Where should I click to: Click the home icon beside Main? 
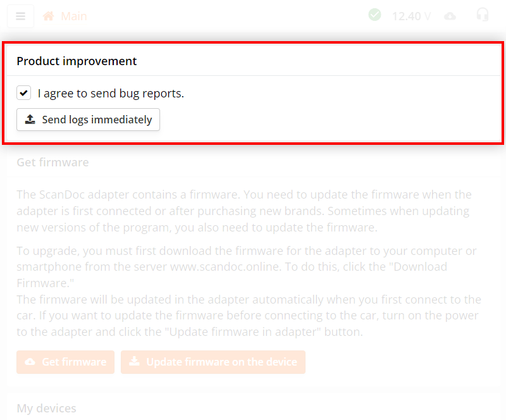49,16
